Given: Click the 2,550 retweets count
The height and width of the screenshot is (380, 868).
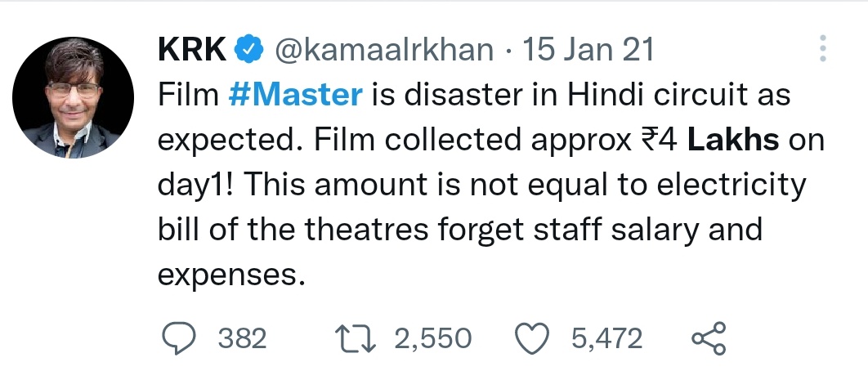Looking at the screenshot, I should pyautogui.click(x=432, y=338).
